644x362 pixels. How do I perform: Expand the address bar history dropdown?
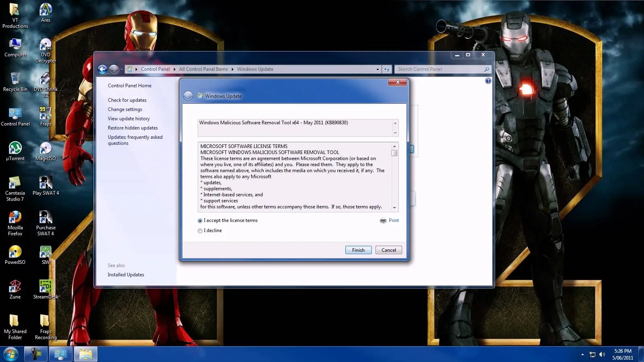click(378, 69)
